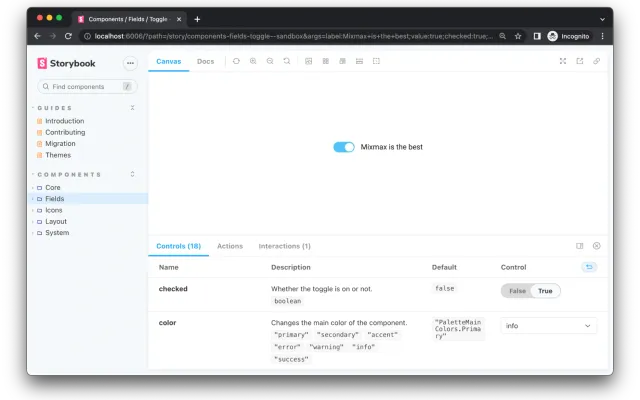
Task: Expand the Layout folder
Action: tap(56, 221)
